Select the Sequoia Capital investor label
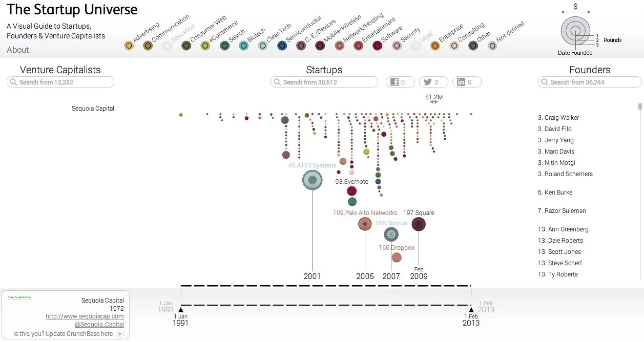The image size is (644, 342). pos(93,109)
